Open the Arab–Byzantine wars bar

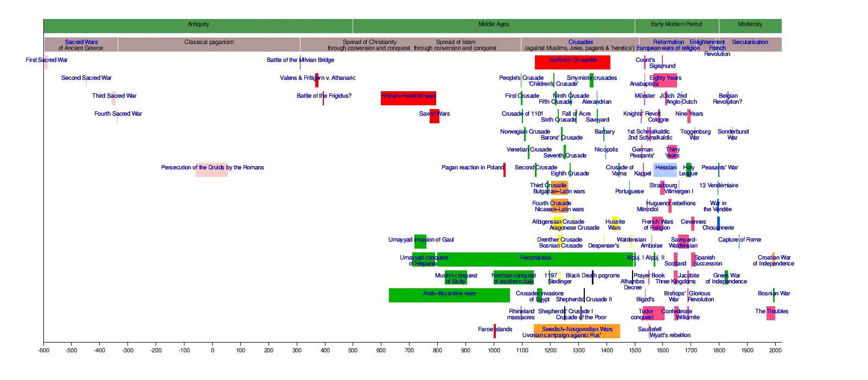coord(449,295)
